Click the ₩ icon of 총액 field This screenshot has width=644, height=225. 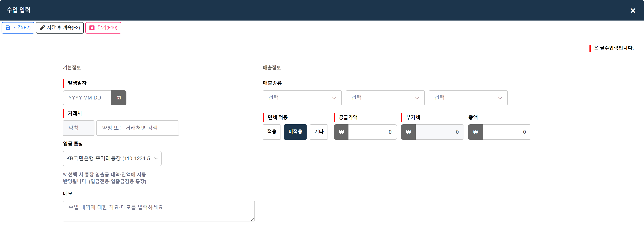pos(475,132)
